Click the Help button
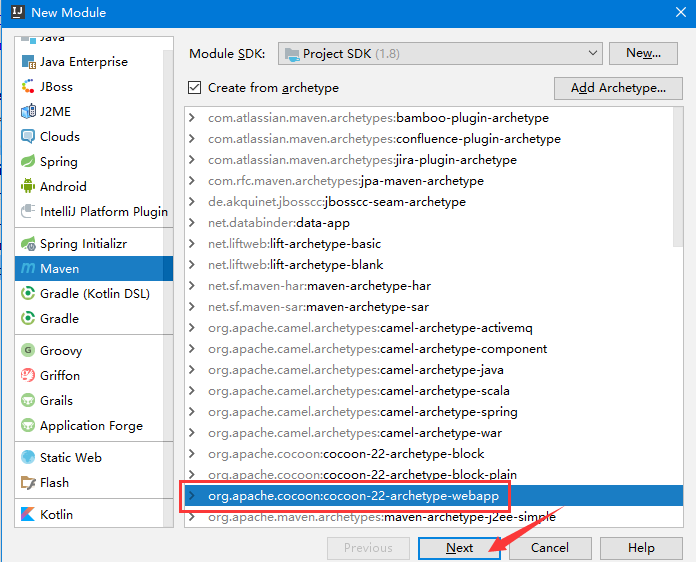 (x=641, y=548)
